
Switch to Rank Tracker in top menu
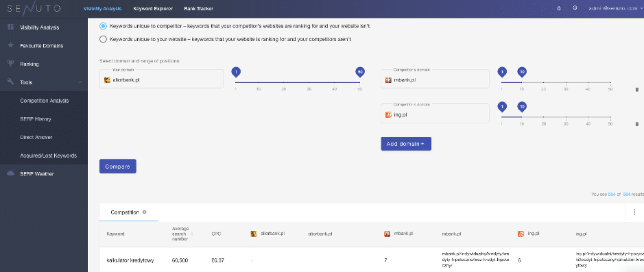(199, 8)
